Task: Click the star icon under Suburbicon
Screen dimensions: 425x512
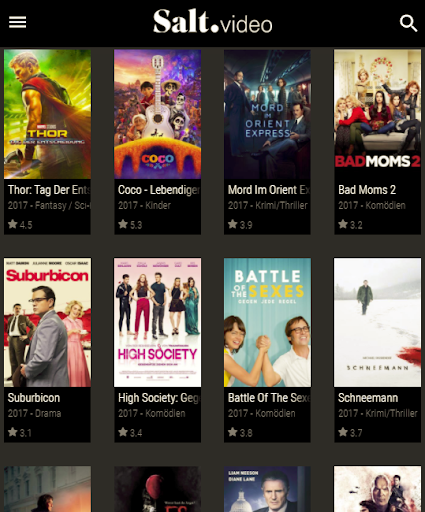Action: (13, 432)
